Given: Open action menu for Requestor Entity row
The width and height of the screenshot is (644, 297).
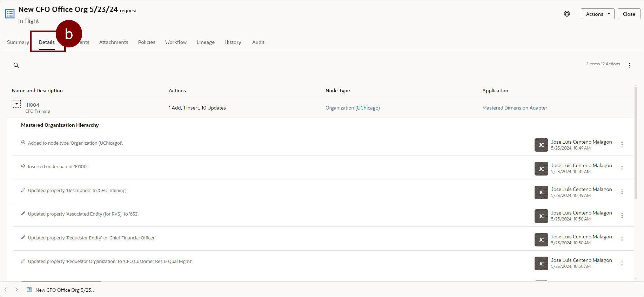Looking at the screenshot, I should click(622, 239).
